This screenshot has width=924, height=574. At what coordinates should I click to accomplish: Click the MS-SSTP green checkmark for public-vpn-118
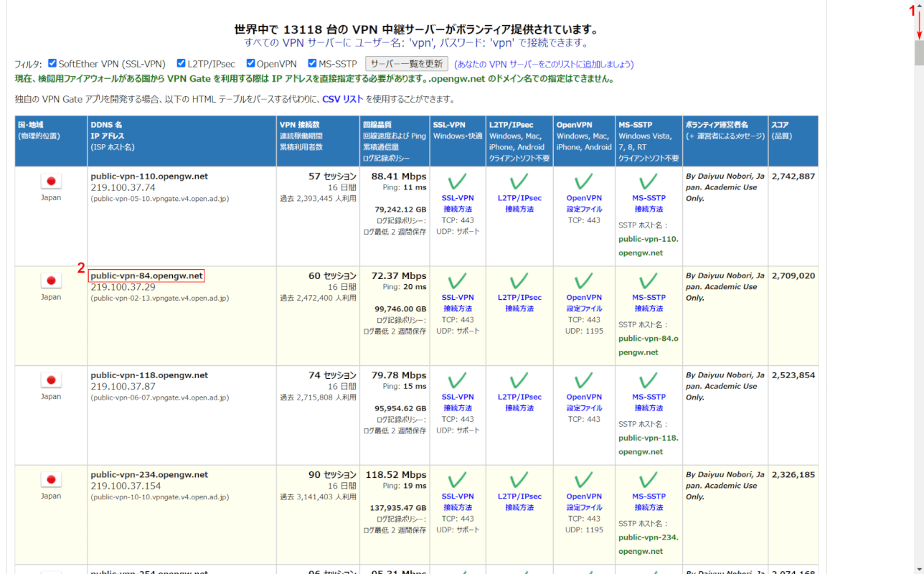(648, 381)
